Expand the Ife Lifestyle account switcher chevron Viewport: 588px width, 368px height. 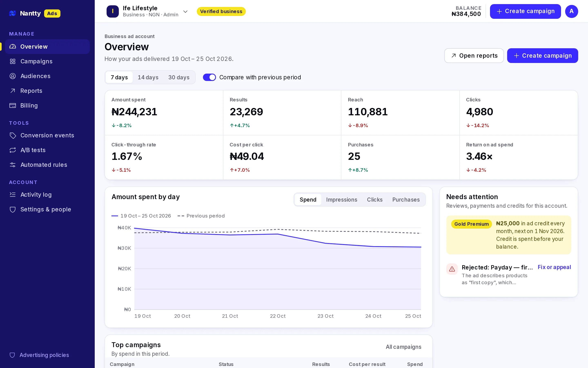point(185,11)
